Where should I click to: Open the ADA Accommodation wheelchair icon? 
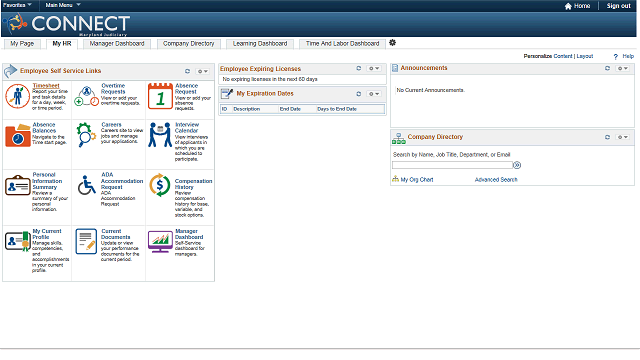point(87,185)
